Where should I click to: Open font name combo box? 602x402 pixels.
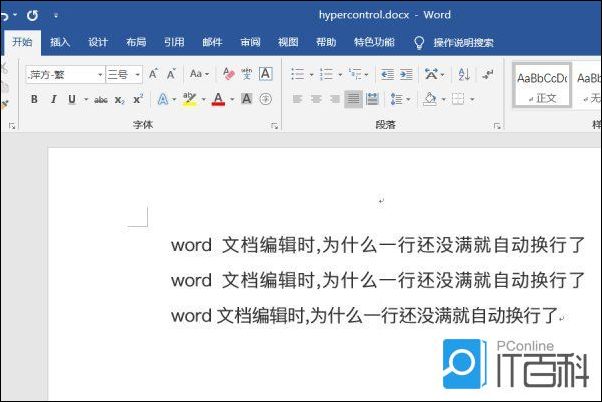(65, 74)
